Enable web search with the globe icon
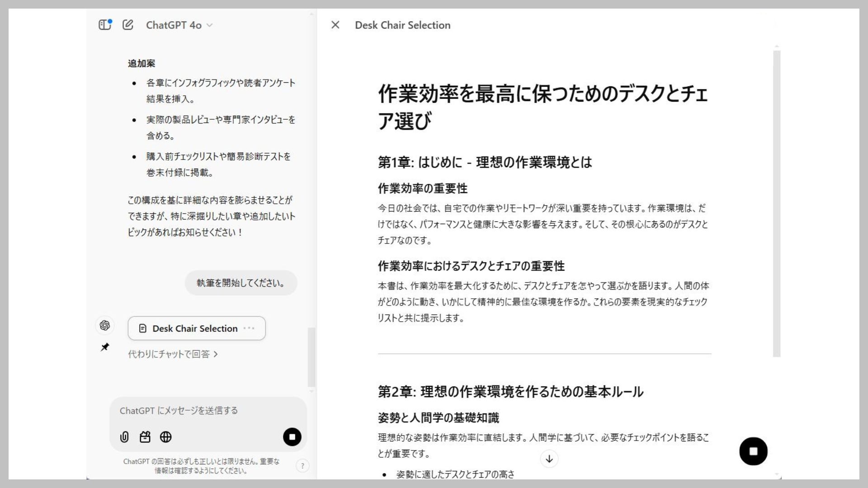The width and height of the screenshot is (868, 488). [x=165, y=437]
